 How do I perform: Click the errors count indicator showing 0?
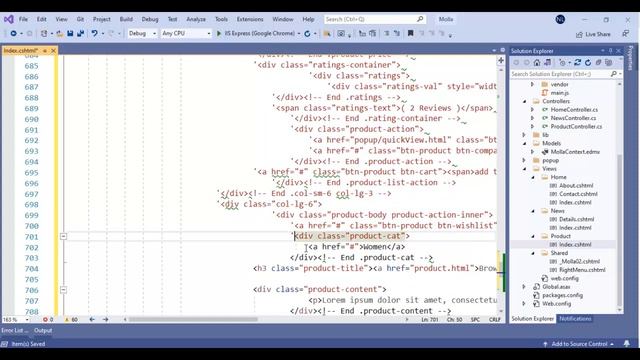48,320
